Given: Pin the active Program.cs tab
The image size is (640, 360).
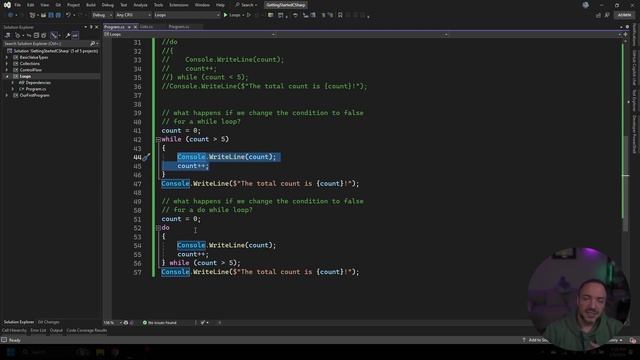Looking at the screenshot, I should pyautogui.click(x=129, y=27).
